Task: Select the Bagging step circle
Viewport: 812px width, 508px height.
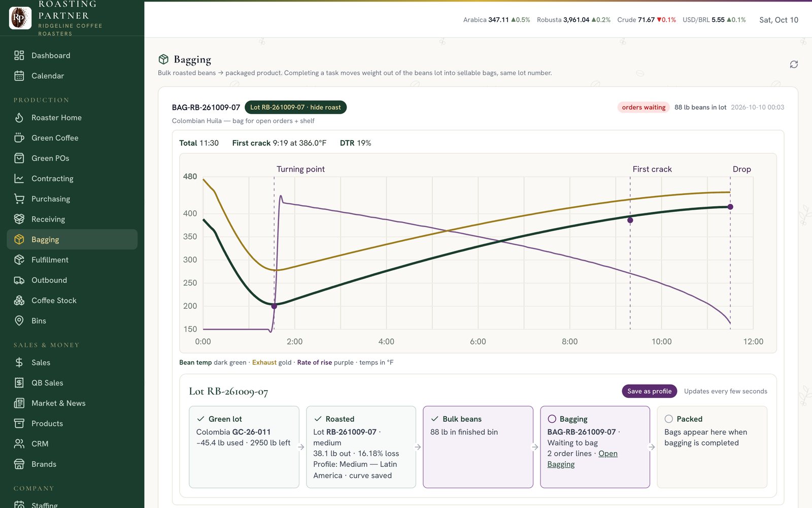Action: (x=552, y=419)
